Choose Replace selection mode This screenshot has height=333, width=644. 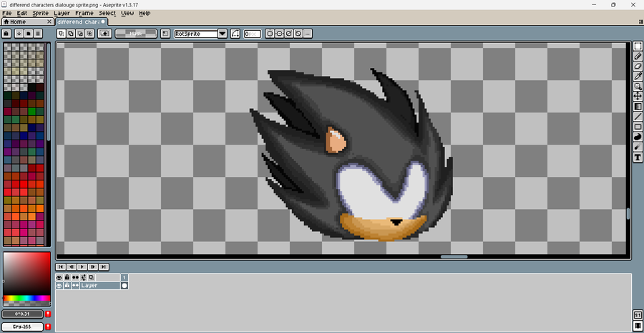(62, 34)
